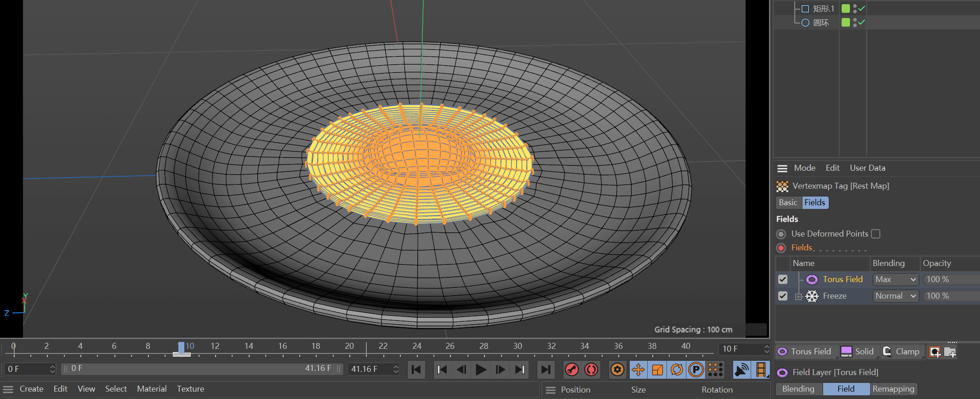980x399 pixels.
Task: Select the 矩形.1 object name
Action: pos(823,9)
